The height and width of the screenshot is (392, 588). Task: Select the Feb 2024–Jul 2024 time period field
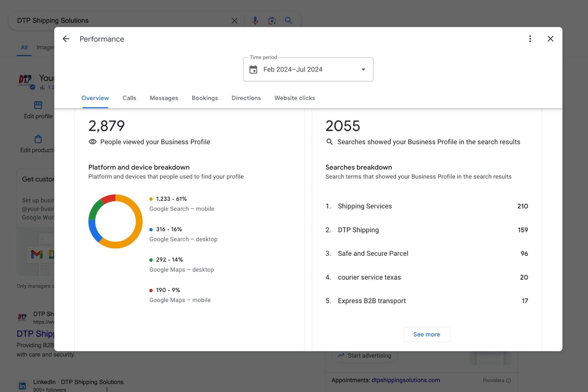point(308,69)
